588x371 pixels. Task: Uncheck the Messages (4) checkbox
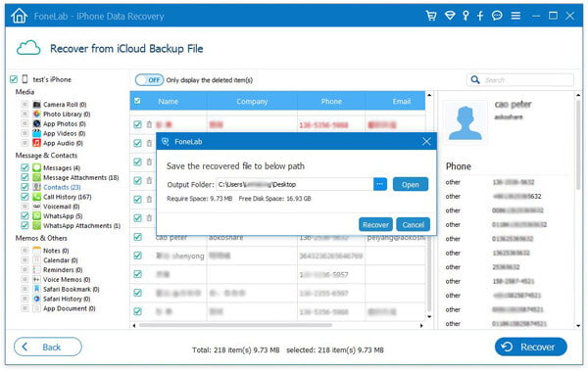24,167
